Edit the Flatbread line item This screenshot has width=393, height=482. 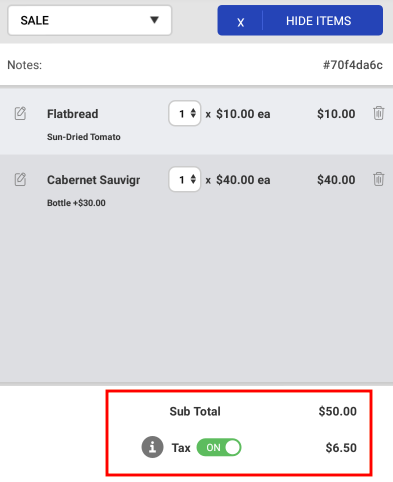point(20,113)
